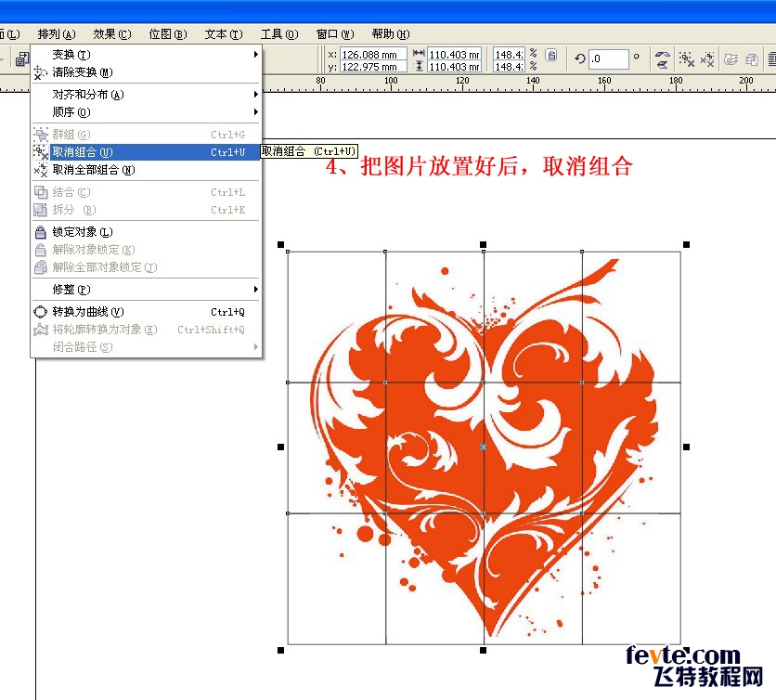Expand the 变换(T) submenu arrow
The height and width of the screenshot is (700, 776).
tap(256, 55)
